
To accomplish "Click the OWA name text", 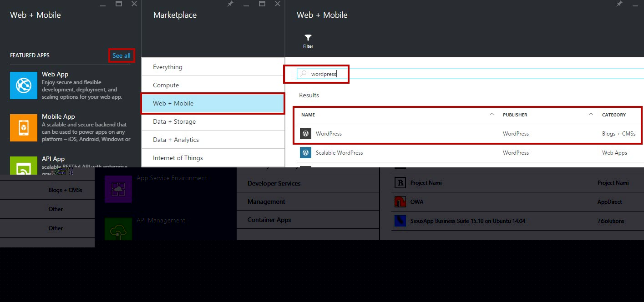I will [x=417, y=202].
